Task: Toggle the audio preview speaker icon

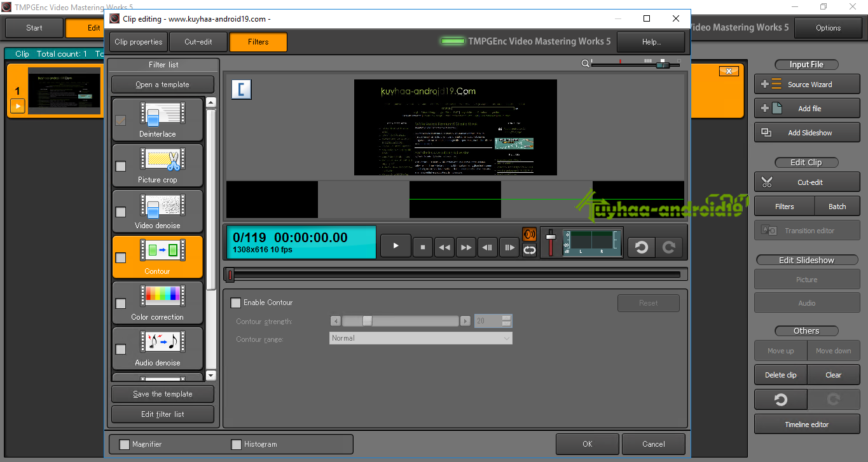Action: (x=529, y=234)
